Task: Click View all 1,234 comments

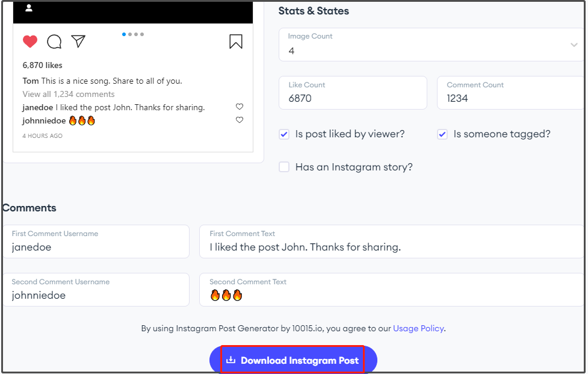Action: pos(69,94)
